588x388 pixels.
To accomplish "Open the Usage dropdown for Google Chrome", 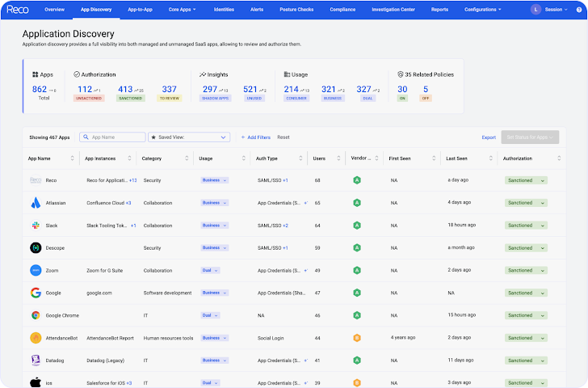I will tap(209, 315).
